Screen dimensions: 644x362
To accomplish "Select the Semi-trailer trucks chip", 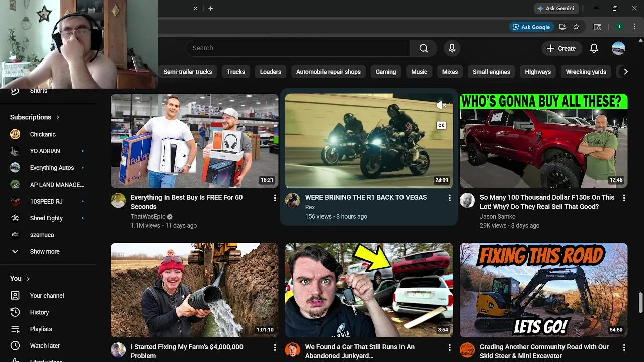I will click(188, 72).
